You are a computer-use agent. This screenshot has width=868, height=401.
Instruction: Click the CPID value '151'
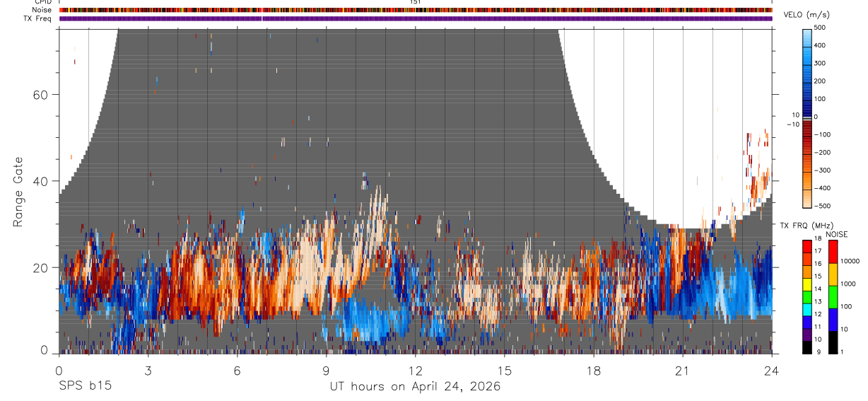pyautogui.click(x=416, y=2)
